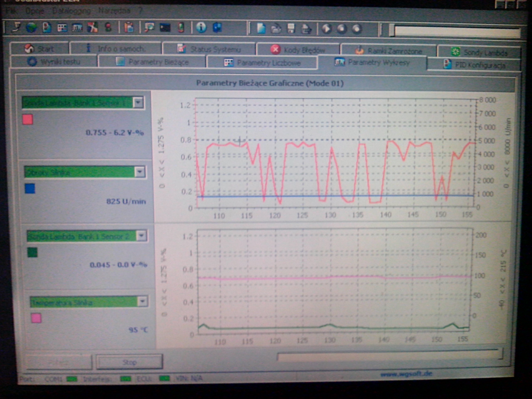Image resolution: width=532 pixels, height=399 pixels.
Task: Expand the Temperatura Silnika dropdown
Action: (x=142, y=301)
